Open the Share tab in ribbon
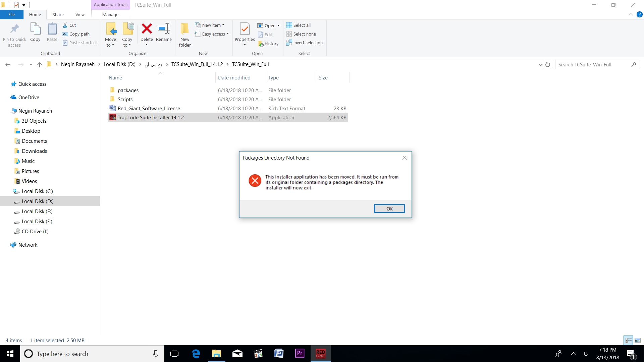Screen dimensions: 644x362 (x=58, y=15)
